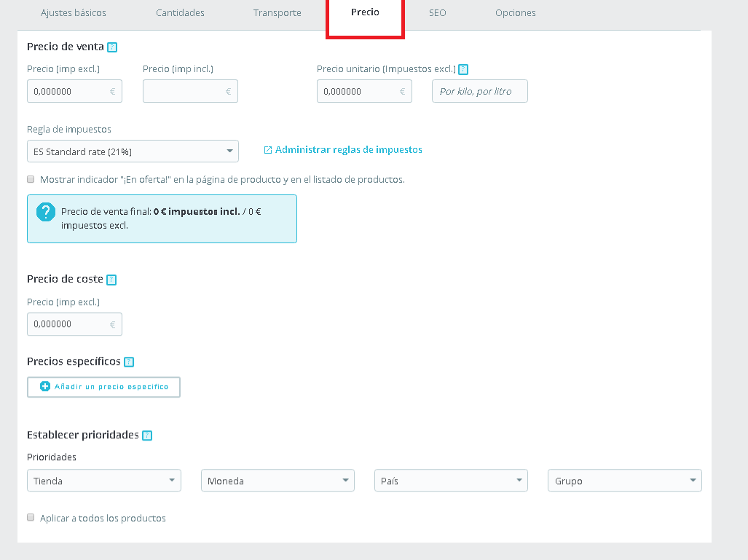Image resolution: width=748 pixels, height=560 pixels.
Task: Open the Grupo priority dropdown
Action: pos(624,481)
